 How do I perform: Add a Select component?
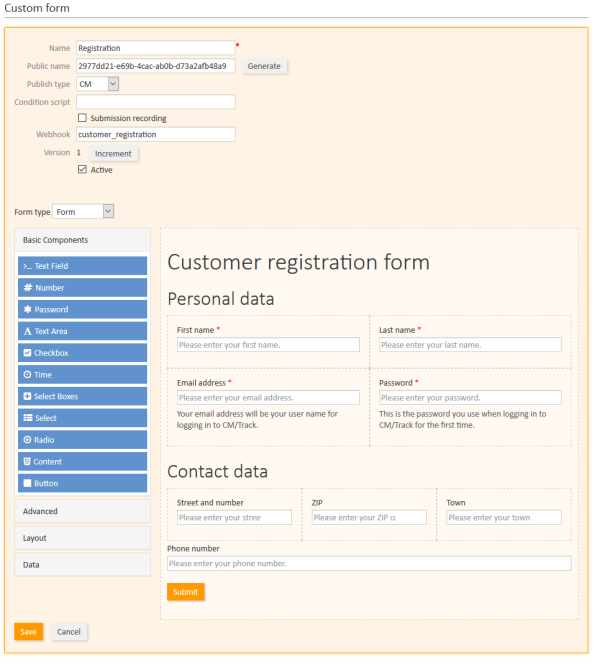(x=82, y=418)
